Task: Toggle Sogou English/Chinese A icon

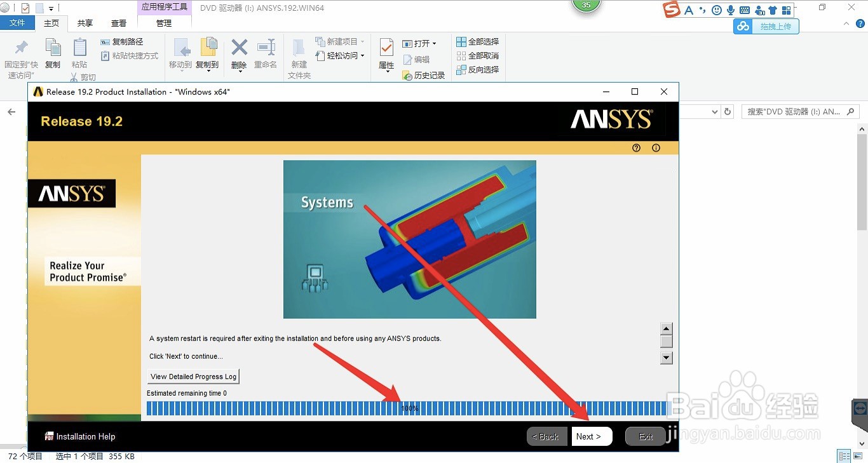Action: pos(689,10)
